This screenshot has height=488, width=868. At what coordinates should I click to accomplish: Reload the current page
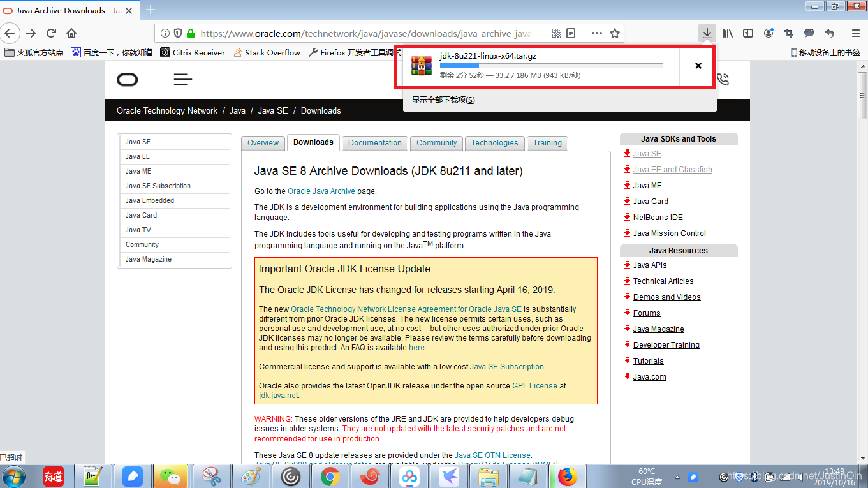click(51, 33)
